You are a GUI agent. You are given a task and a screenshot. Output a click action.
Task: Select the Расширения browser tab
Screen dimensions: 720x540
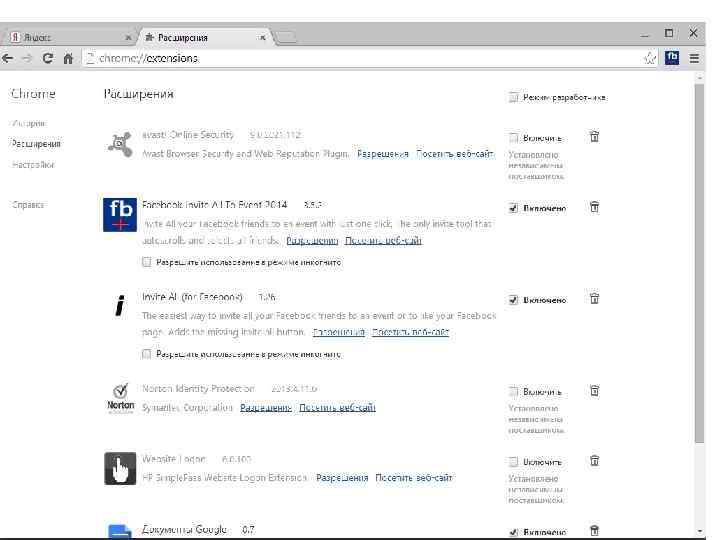click(x=205, y=38)
